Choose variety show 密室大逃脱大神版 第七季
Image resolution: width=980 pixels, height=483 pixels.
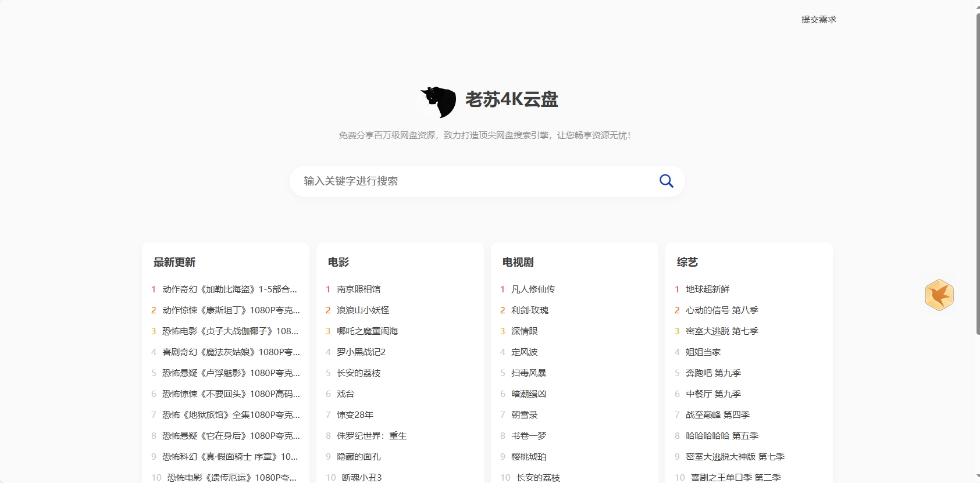click(735, 456)
